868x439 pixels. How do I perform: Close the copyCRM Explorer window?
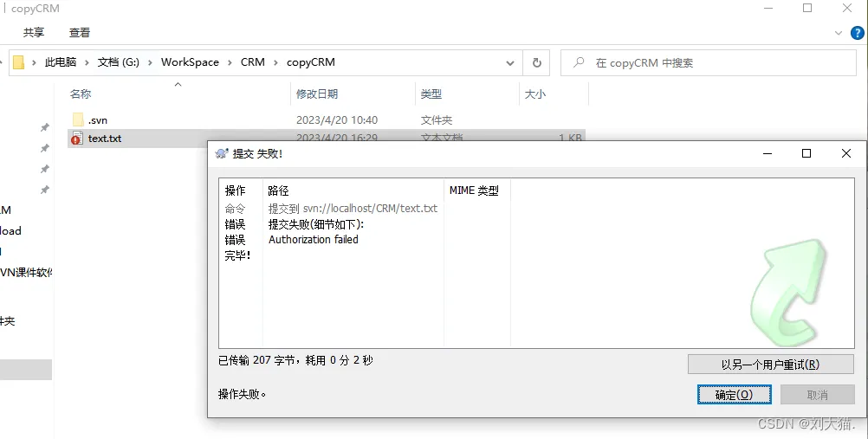pyautogui.click(x=847, y=8)
